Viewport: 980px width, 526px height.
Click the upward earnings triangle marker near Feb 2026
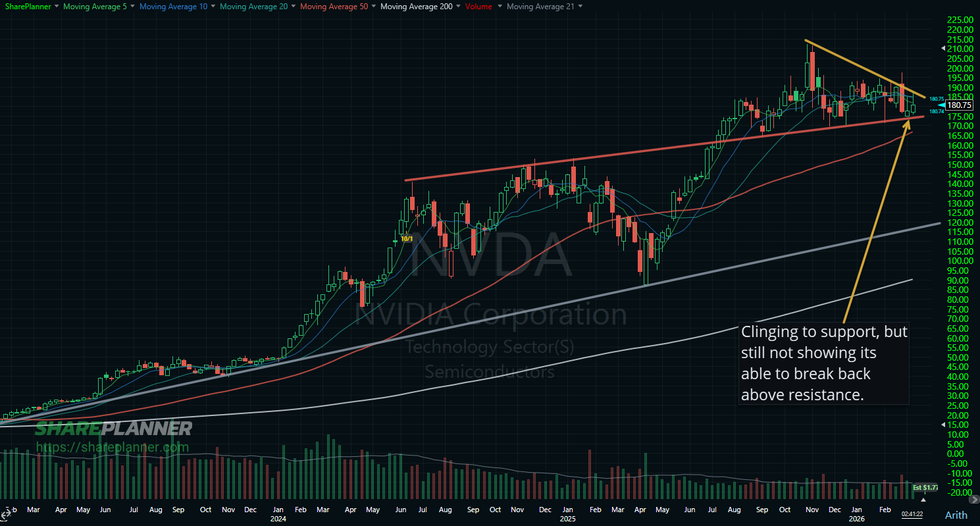(923, 500)
